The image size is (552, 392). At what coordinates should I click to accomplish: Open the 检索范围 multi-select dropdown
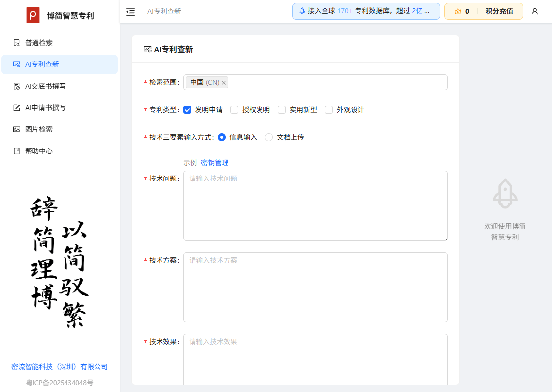click(x=315, y=82)
